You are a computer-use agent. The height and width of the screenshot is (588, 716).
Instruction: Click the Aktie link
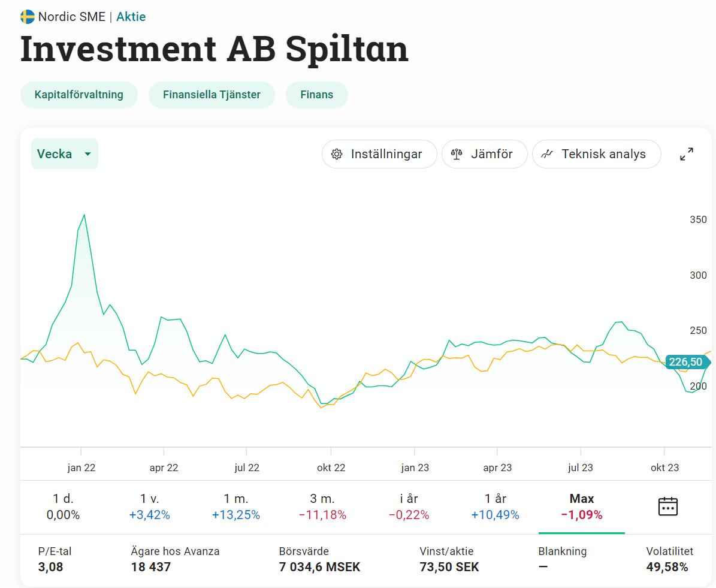(x=131, y=17)
